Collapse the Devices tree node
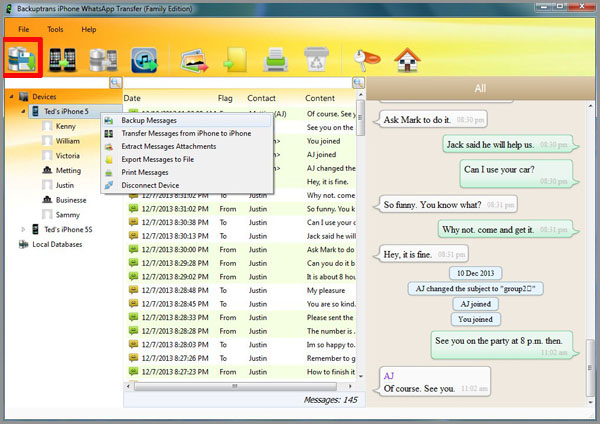The image size is (600, 424). (11, 96)
